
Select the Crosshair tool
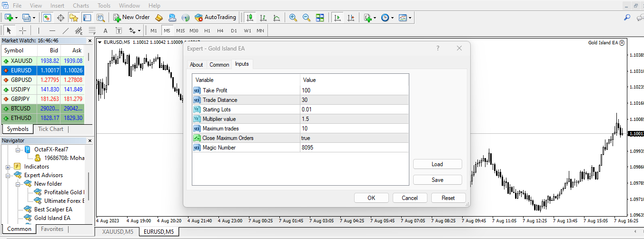[22, 31]
